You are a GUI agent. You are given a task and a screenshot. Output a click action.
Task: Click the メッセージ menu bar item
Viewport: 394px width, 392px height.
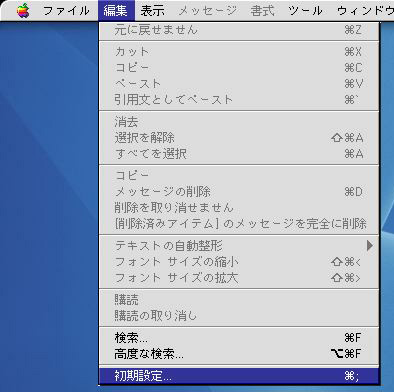pyautogui.click(x=208, y=11)
